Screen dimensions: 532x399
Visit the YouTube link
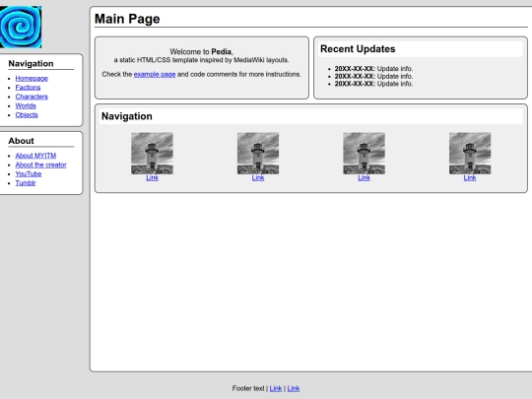click(x=29, y=174)
